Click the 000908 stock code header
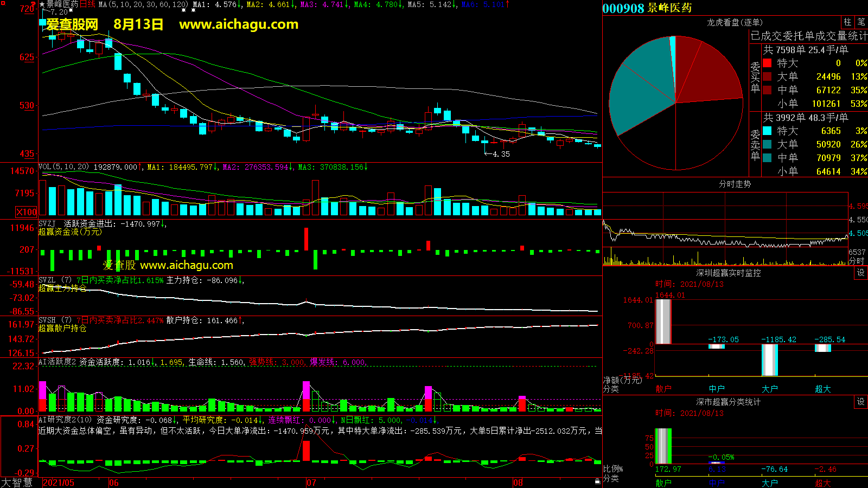 point(623,8)
